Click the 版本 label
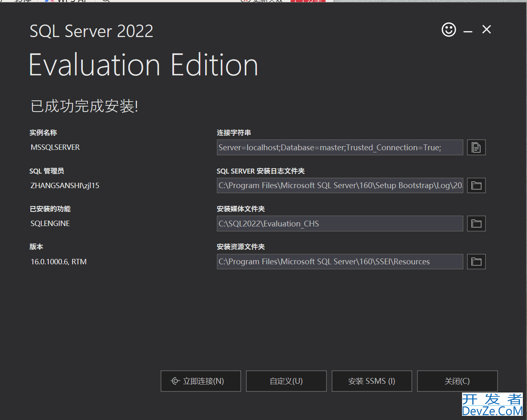The height and width of the screenshot is (420, 527). pos(36,247)
